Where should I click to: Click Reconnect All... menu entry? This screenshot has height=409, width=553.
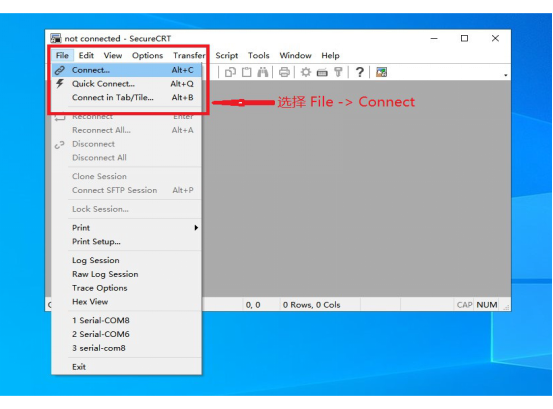coord(127,130)
